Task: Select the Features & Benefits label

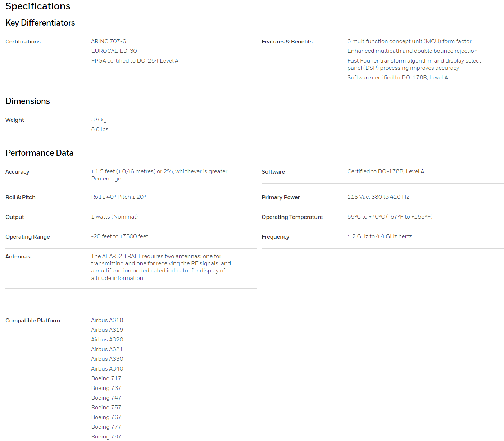Action: (287, 42)
